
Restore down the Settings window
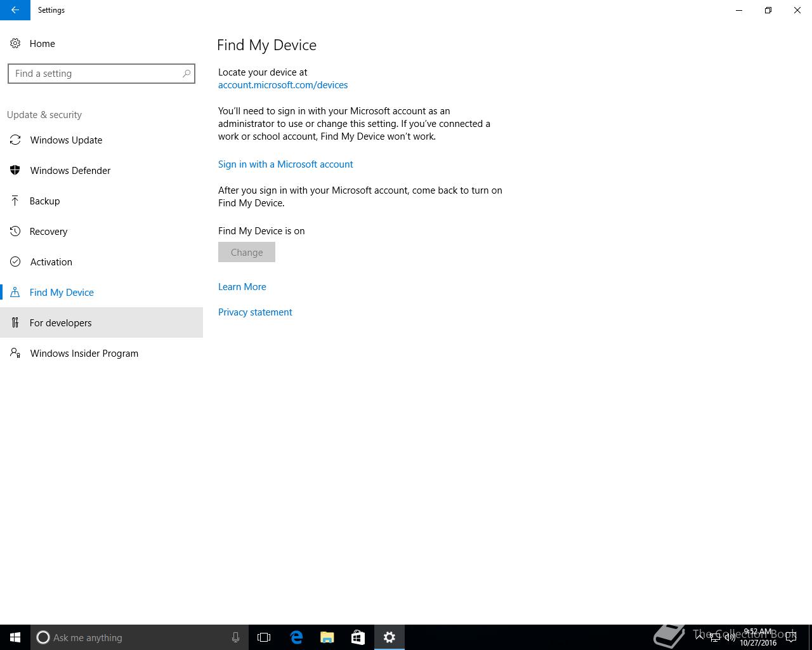point(768,10)
